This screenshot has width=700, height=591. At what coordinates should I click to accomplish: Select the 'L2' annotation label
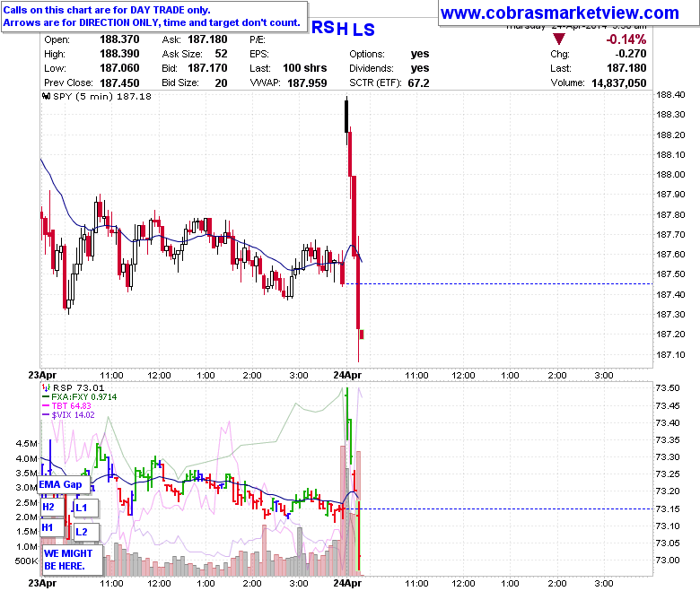86,532
